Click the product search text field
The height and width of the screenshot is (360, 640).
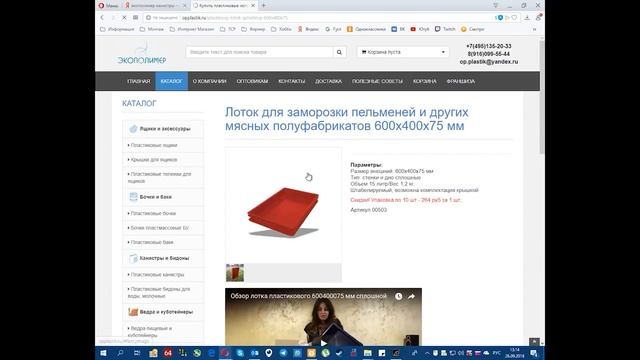(259, 52)
